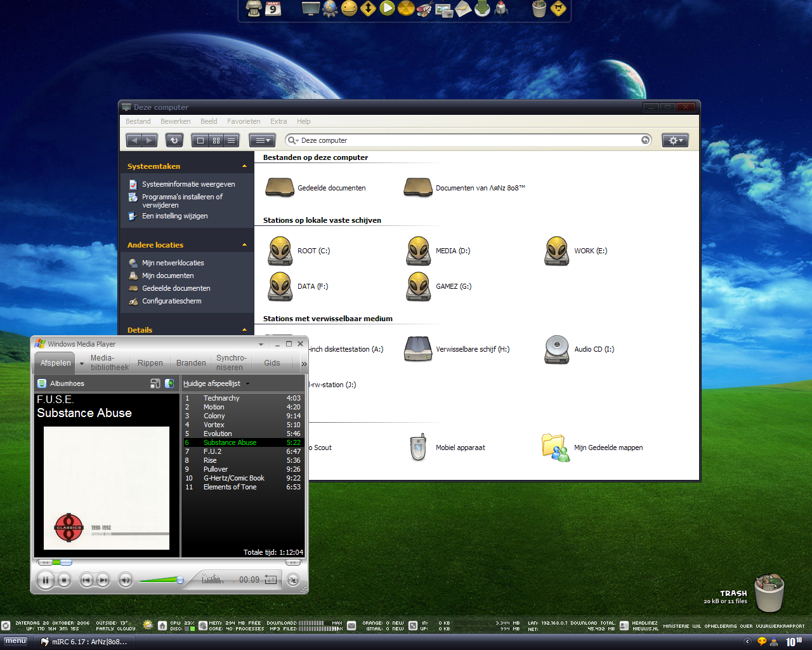
Task: Mute the Media Player sound
Action: point(126,580)
